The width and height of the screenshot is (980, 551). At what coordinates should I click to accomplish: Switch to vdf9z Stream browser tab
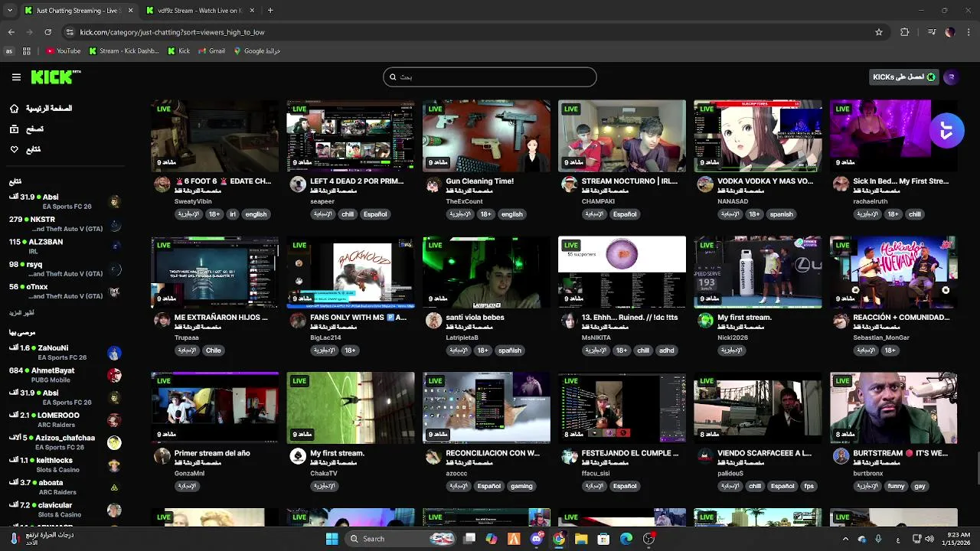point(199,11)
